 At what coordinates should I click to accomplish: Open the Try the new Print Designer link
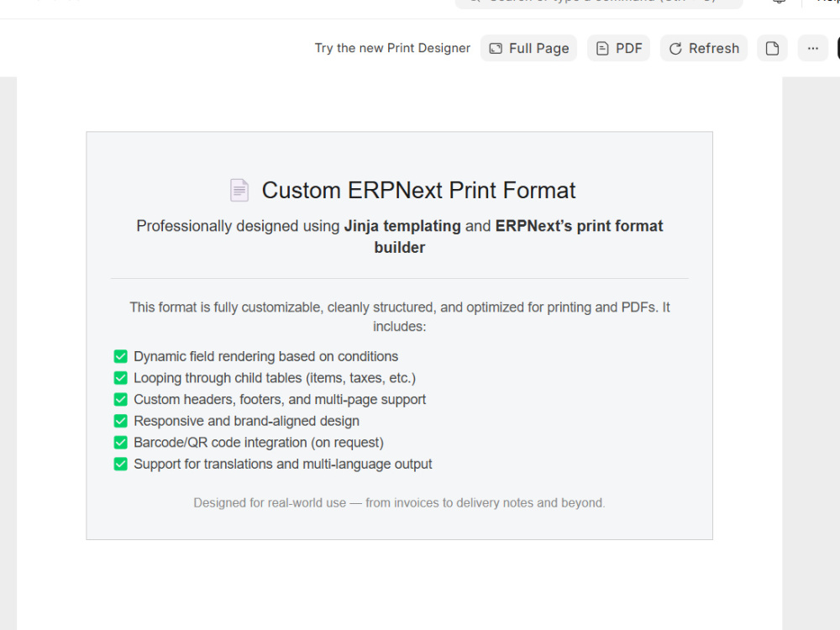click(x=392, y=48)
